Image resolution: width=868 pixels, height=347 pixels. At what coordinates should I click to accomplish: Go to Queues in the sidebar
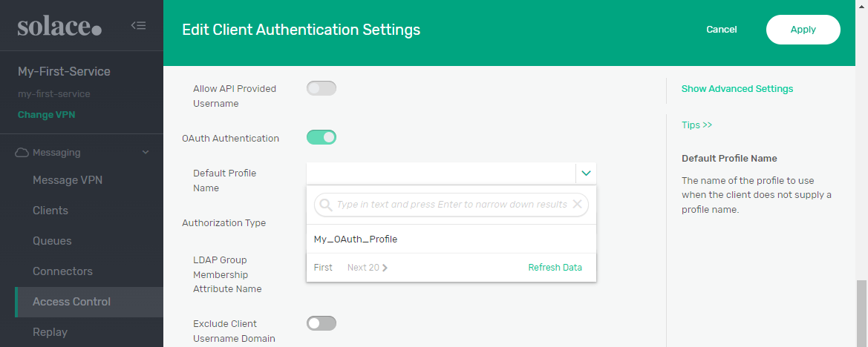pyautogui.click(x=52, y=241)
